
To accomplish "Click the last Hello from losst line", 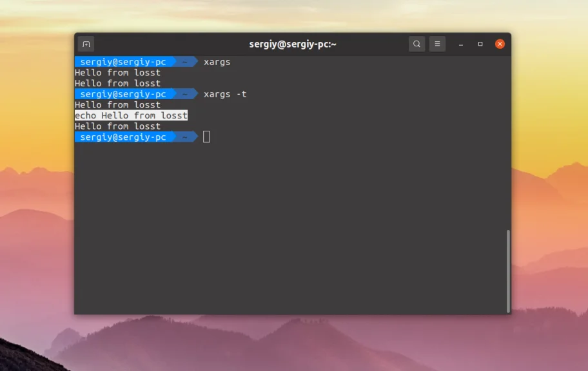I will [x=117, y=126].
